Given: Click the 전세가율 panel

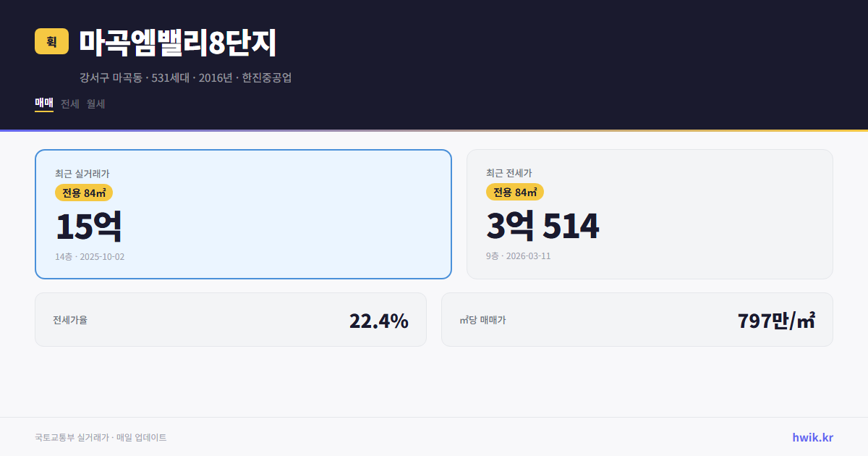Looking at the screenshot, I should (231, 319).
